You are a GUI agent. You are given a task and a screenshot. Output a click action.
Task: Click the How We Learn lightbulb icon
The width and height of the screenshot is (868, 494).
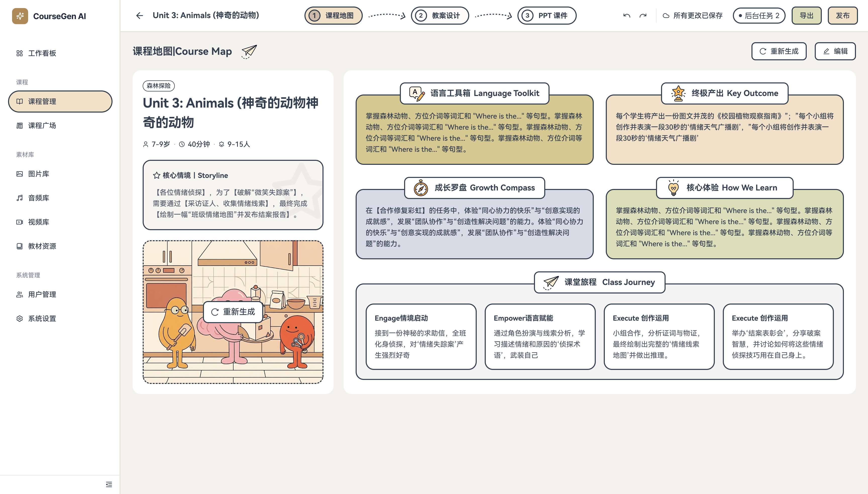tap(673, 188)
